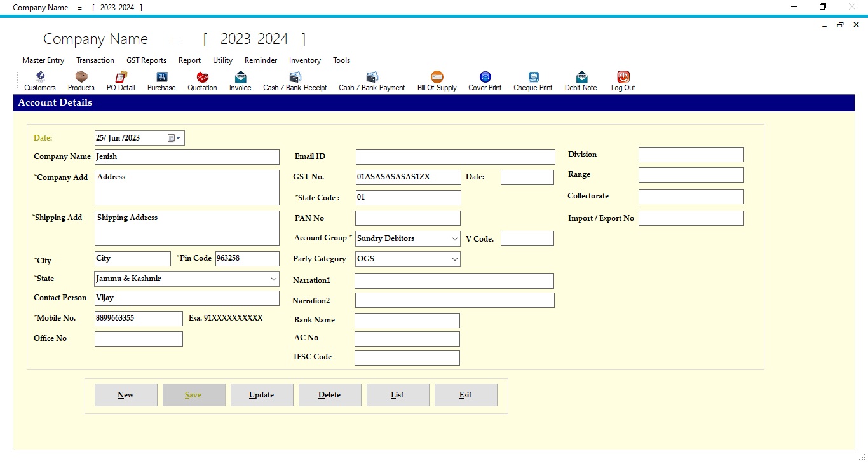Select the Purchase calculator icon

click(x=161, y=77)
